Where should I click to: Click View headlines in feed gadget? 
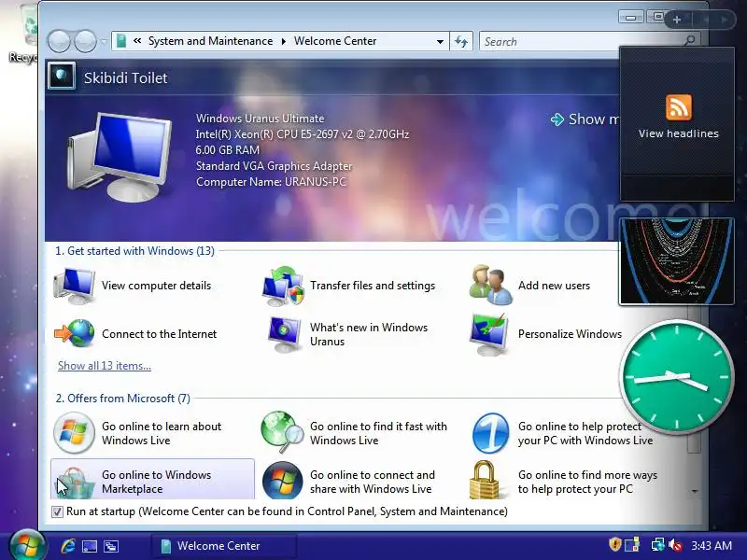(x=679, y=133)
